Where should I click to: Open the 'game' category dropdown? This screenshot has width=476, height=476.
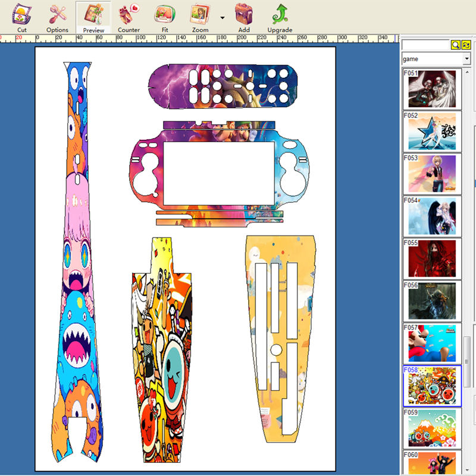[x=466, y=58]
